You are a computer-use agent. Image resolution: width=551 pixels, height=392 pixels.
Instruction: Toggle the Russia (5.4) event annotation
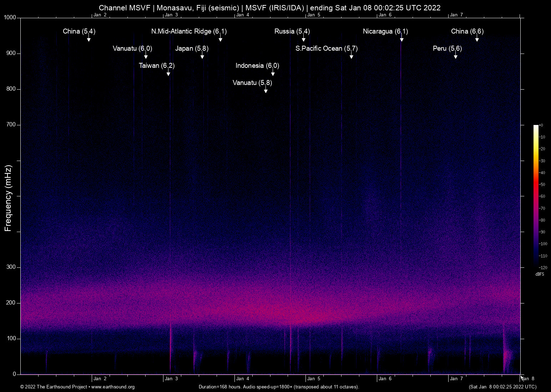tap(292, 31)
